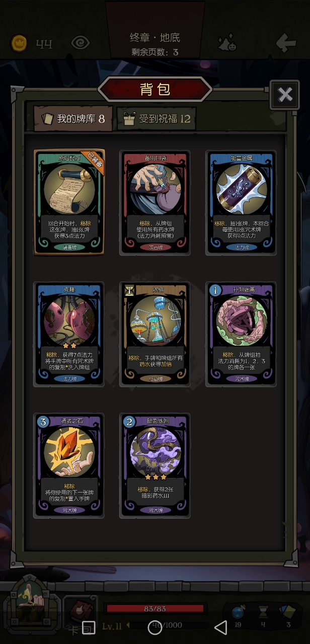Toggle the eye visibility icon

pos(81,43)
